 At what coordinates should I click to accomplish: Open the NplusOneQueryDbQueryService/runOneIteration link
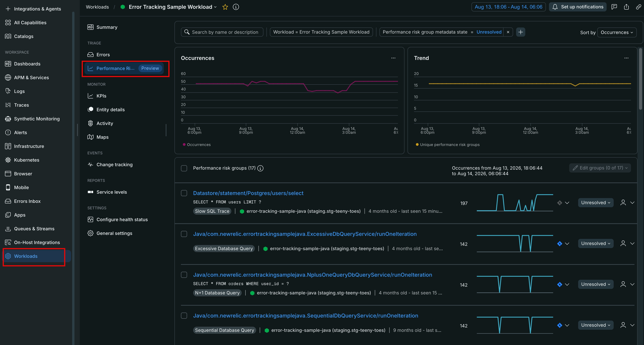point(312,275)
